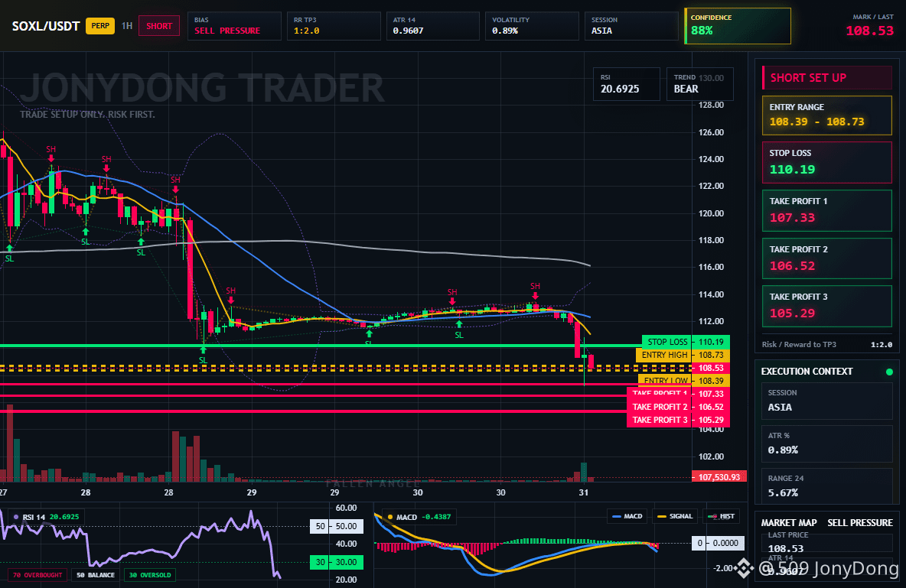This screenshot has height=588, width=906.
Task: Click the red SHORT badge in header
Action: (159, 26)
